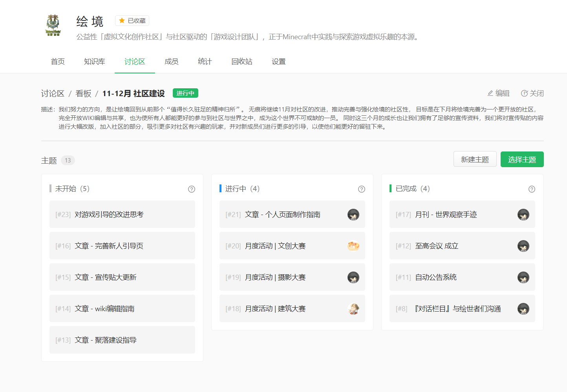Open the 首页 tab
Image resolution: width=567 pixels, height=392 pixels.
point(58,62)
